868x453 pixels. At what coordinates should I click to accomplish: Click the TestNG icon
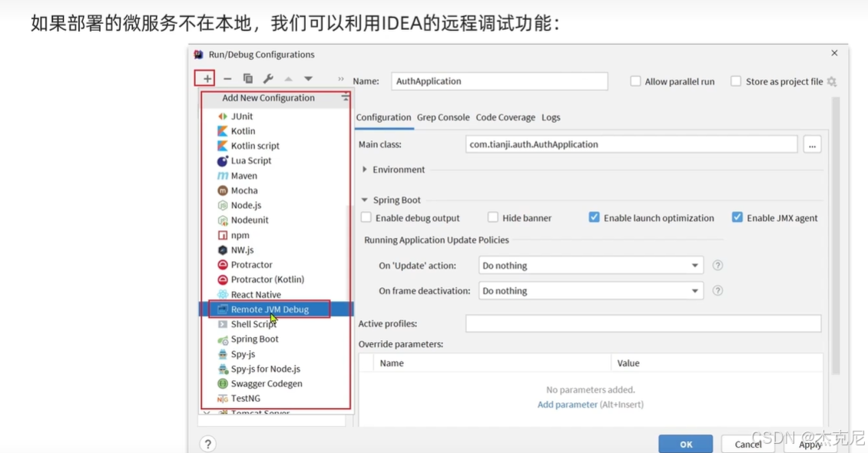coord(223,398)
